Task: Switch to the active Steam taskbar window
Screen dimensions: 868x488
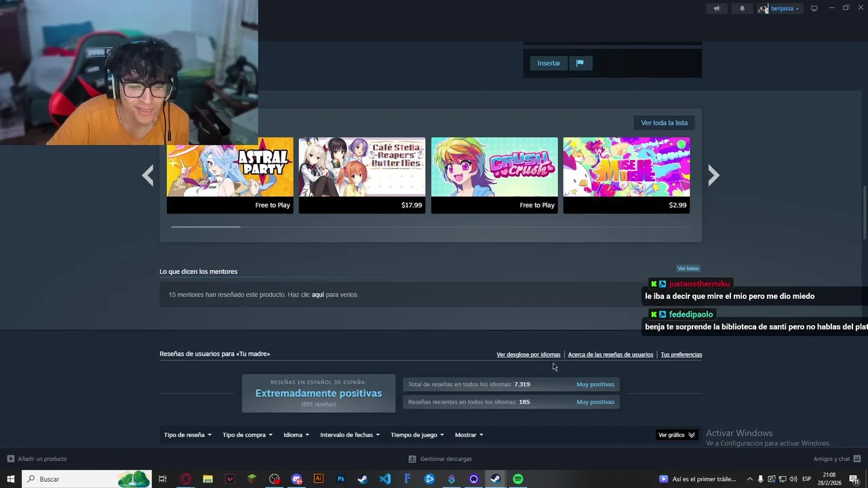Action: point(496,479)
